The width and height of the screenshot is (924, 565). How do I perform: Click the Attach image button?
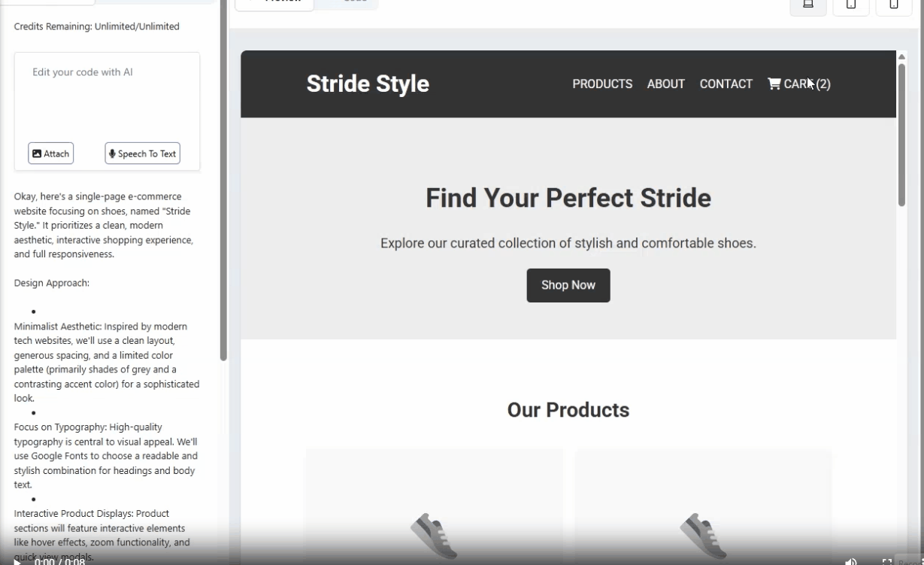[51, 153]
